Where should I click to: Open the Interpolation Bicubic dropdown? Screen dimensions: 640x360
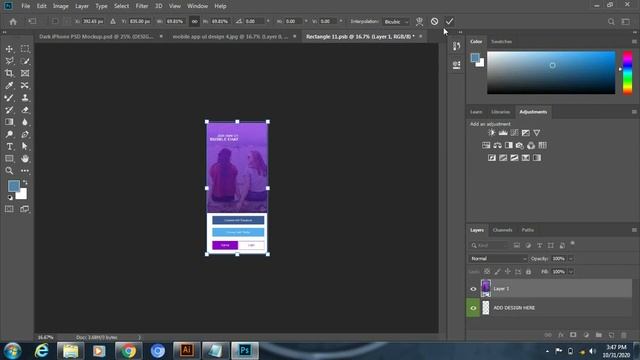point(396,22)
